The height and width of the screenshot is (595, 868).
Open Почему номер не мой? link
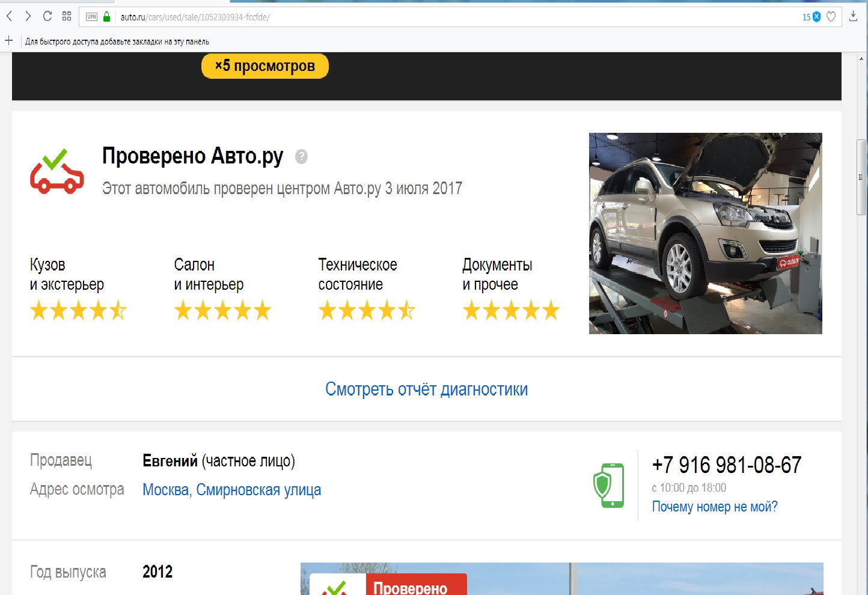click(x=715, y=507)
